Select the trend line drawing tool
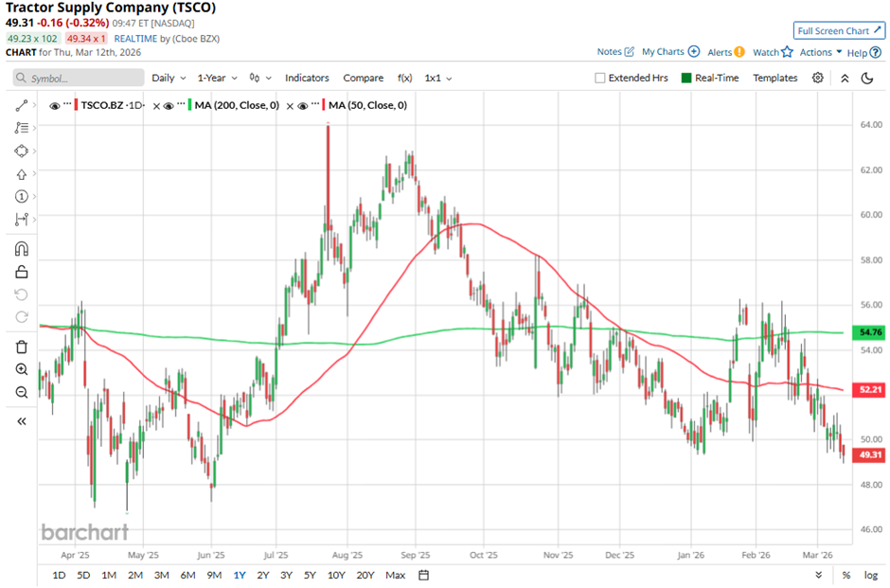 (x=21, y=105)
